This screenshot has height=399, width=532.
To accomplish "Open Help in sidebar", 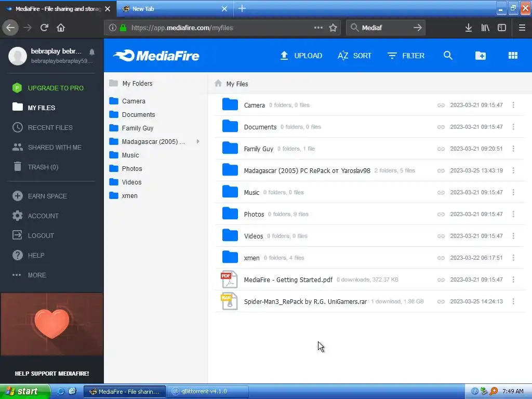I will coord(28,255).
